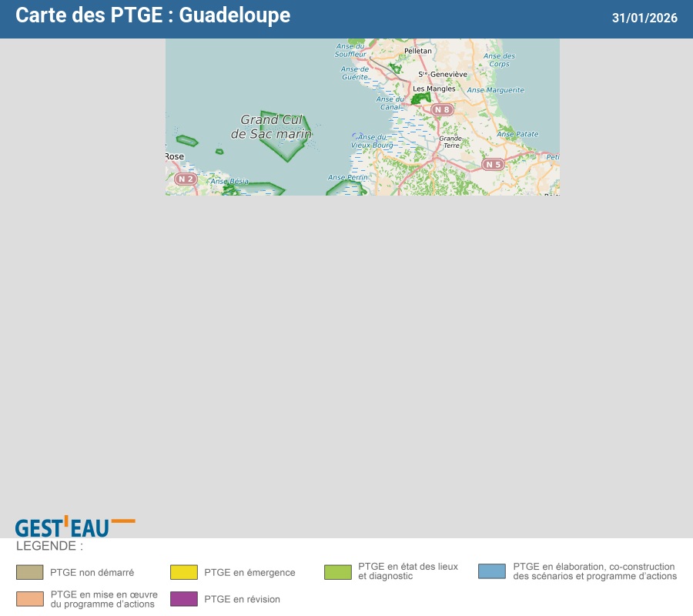Click the yellow PTGE en émergence swatch
The width and height of the screenshot is (693, 616).
point(184,572)
